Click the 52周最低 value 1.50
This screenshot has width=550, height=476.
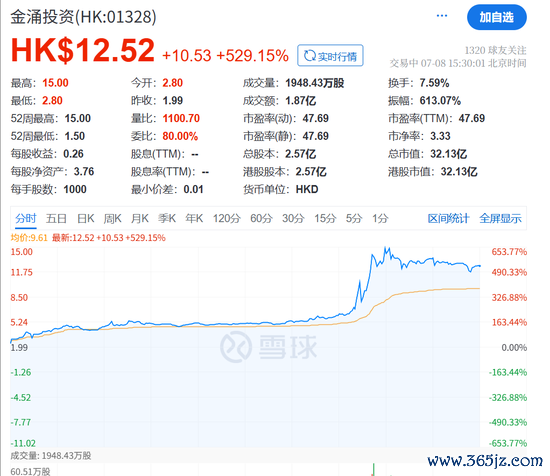pos(75,136)
